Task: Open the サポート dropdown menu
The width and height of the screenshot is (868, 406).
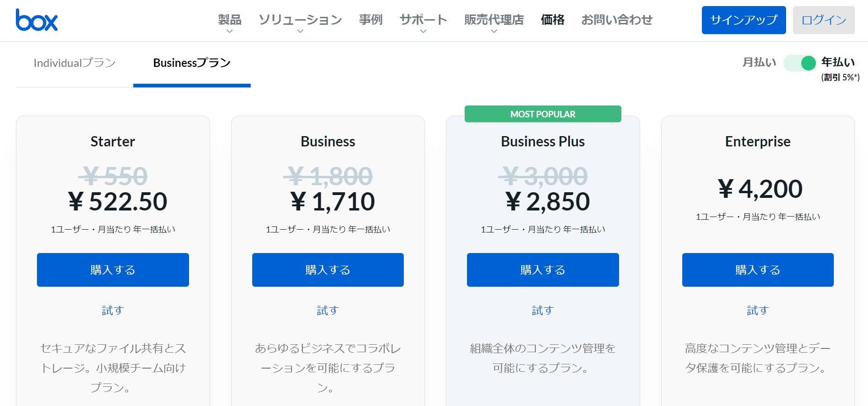Action: click(423, 22)
